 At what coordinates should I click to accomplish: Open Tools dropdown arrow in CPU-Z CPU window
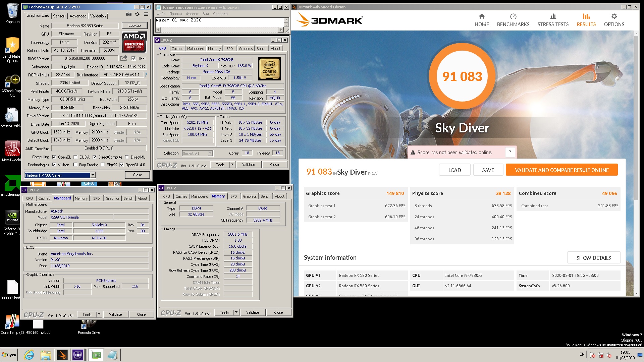click(232, 165)
